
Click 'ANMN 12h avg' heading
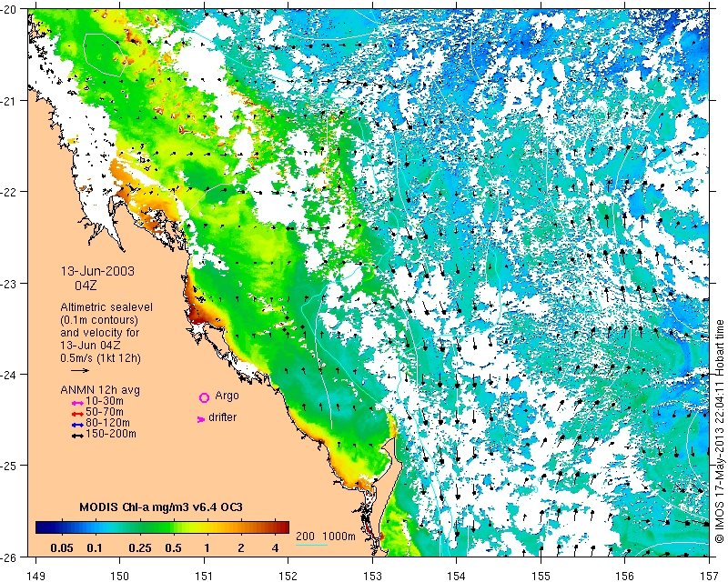pos(100,390)
